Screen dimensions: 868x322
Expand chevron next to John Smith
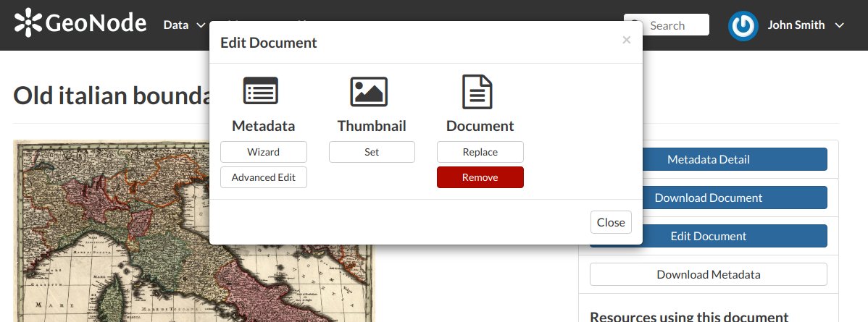839,25
